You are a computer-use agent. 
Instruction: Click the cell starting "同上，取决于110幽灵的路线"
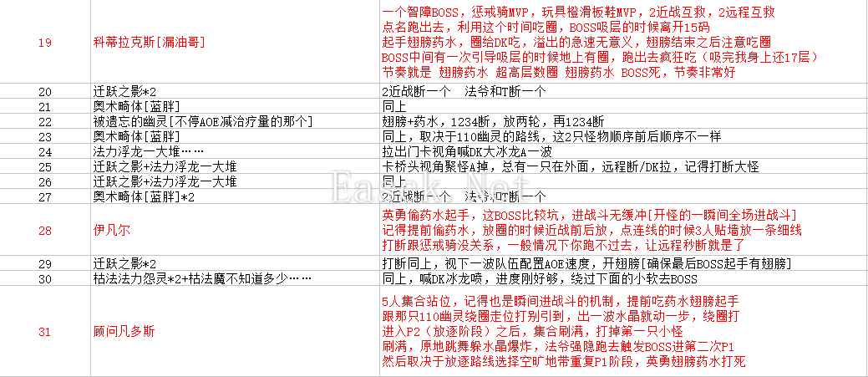coord(551,137)
